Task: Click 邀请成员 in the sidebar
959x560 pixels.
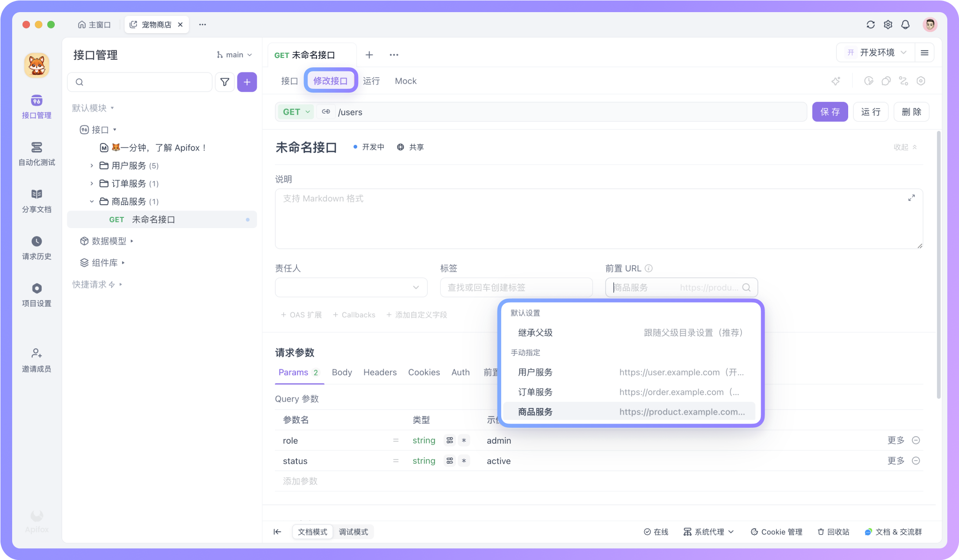Action: [36, 360]
